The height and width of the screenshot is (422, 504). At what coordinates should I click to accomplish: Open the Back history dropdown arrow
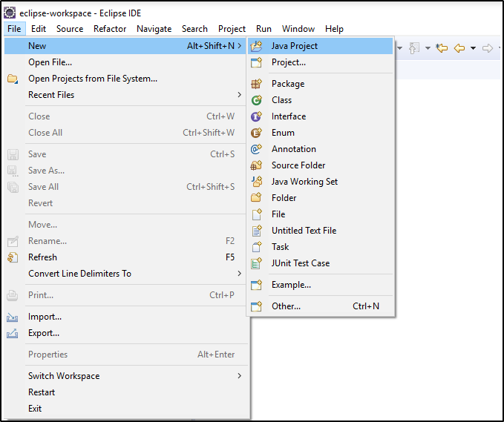[473, 48]
